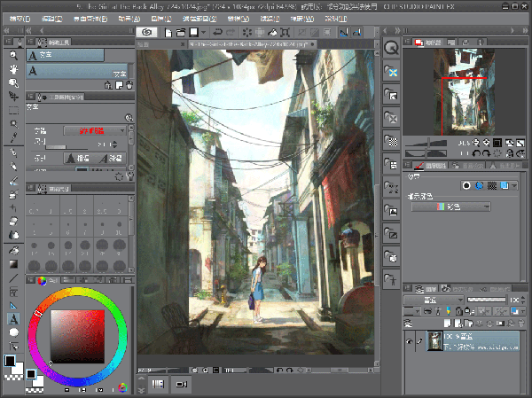This screenshot has height=398, width=532.
Task: Select the Text tool marked A in the toolbox
Action: tap(13, 319)
